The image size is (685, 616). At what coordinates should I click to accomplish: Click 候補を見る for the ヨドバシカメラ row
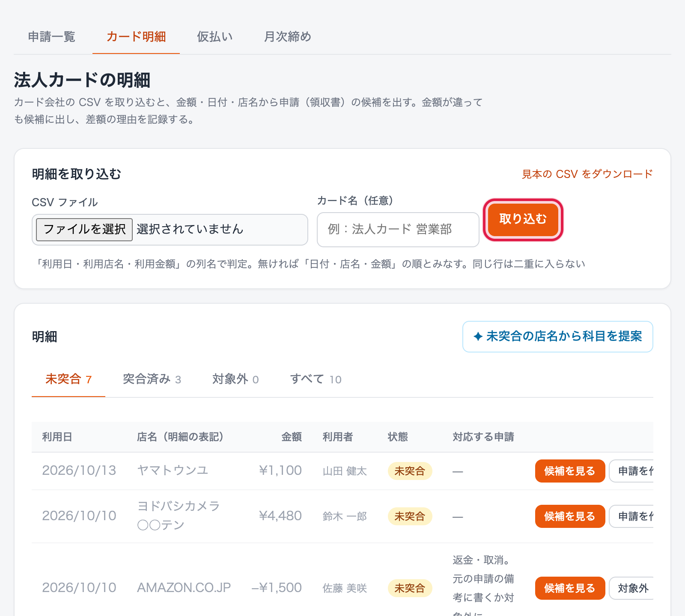click(570, 516)
